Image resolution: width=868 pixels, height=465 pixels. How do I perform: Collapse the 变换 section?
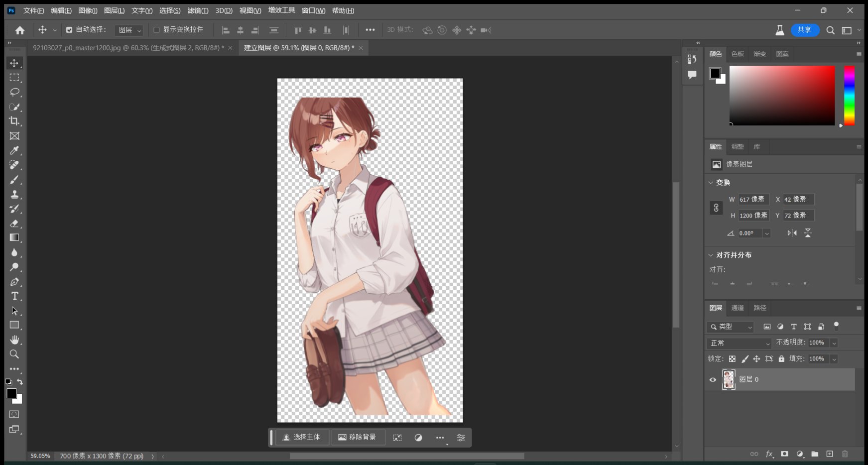click(711, 183)
